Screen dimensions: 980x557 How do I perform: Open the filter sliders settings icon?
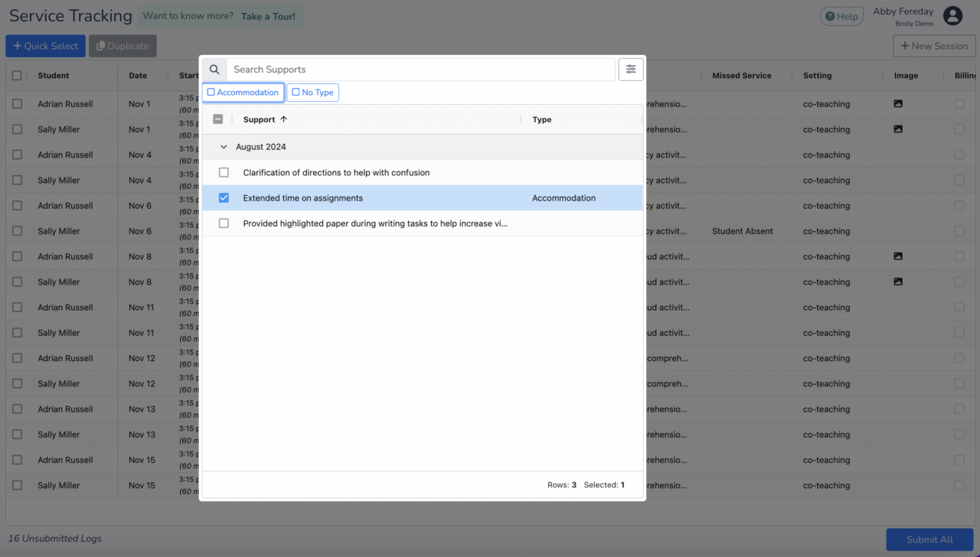631,70
